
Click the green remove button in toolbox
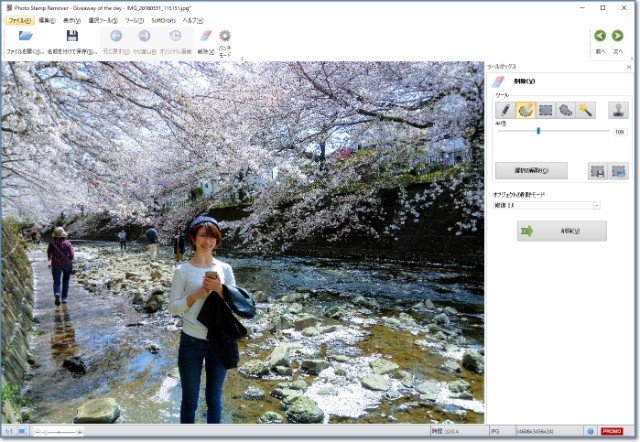point(561,231)
